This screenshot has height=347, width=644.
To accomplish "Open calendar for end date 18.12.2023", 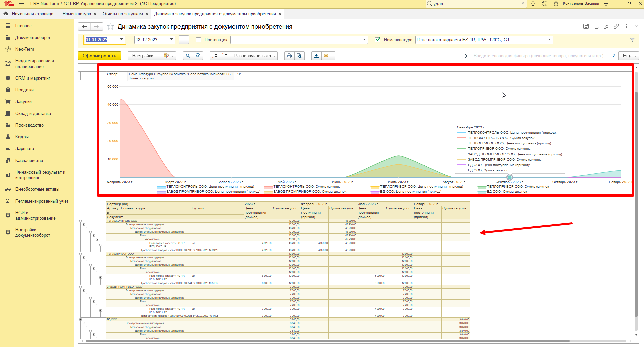I will tap(172, 40).
